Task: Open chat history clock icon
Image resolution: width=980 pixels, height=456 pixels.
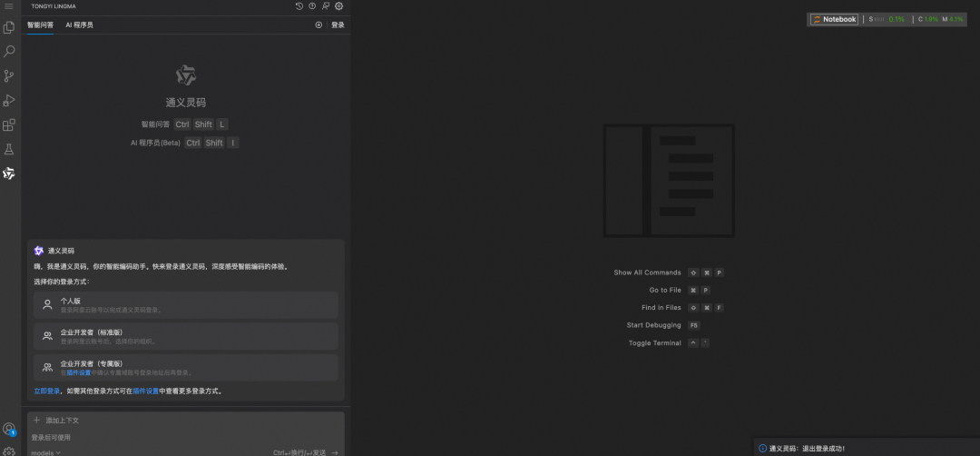Action: click(299, 6)
